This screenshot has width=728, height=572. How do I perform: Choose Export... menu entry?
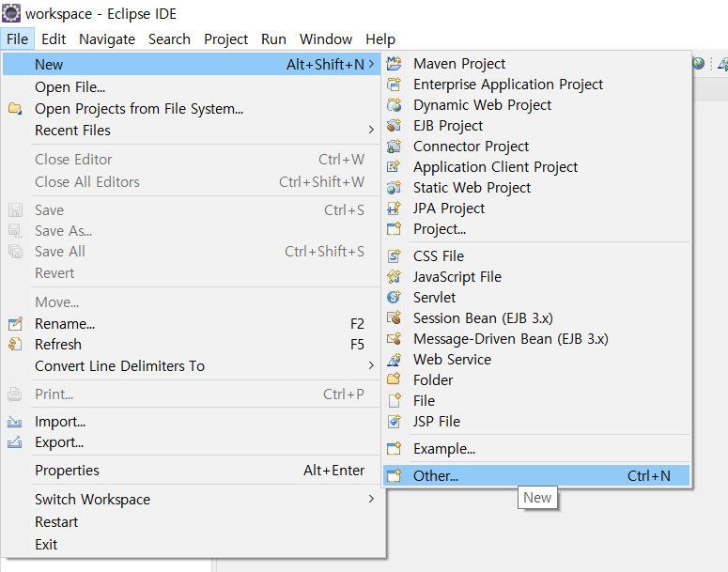tap(192, 442)
